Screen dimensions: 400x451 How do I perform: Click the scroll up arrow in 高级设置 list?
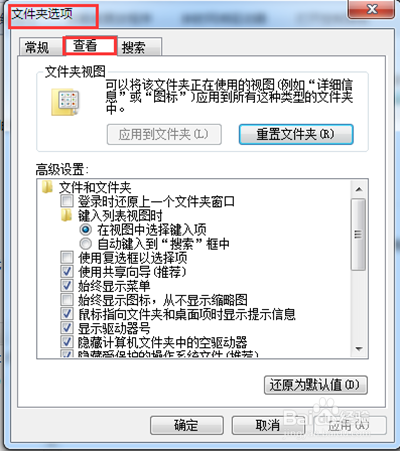(x=359, y=189)
